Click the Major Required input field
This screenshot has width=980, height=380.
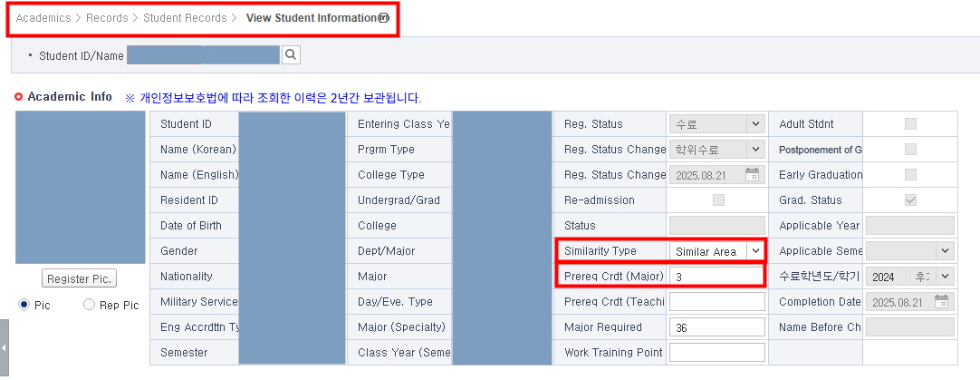click(716, 327)
